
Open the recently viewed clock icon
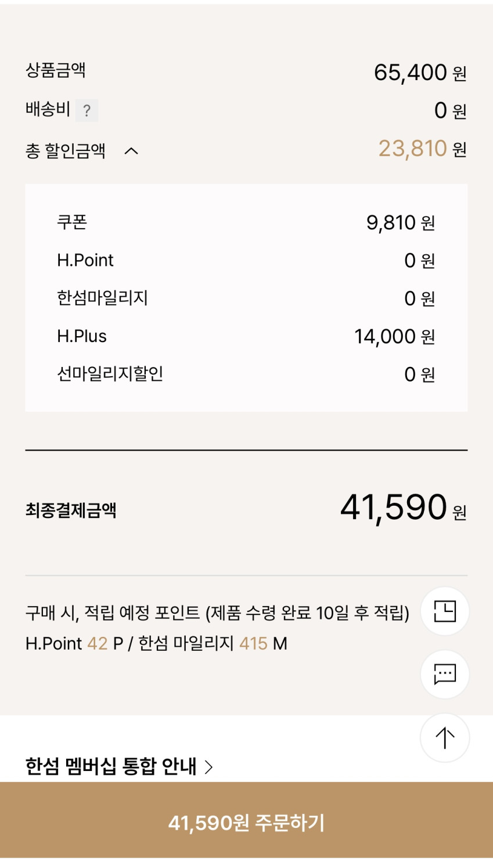445,611
